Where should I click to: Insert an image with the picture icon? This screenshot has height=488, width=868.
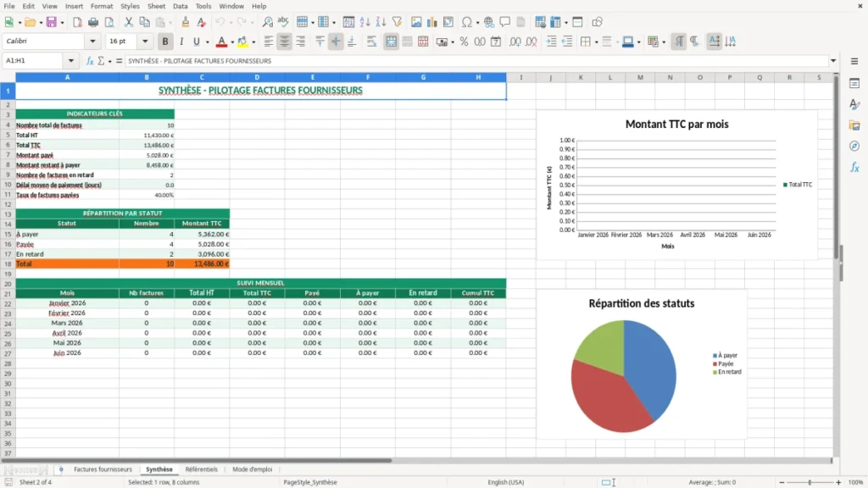(x=416, y=22)
